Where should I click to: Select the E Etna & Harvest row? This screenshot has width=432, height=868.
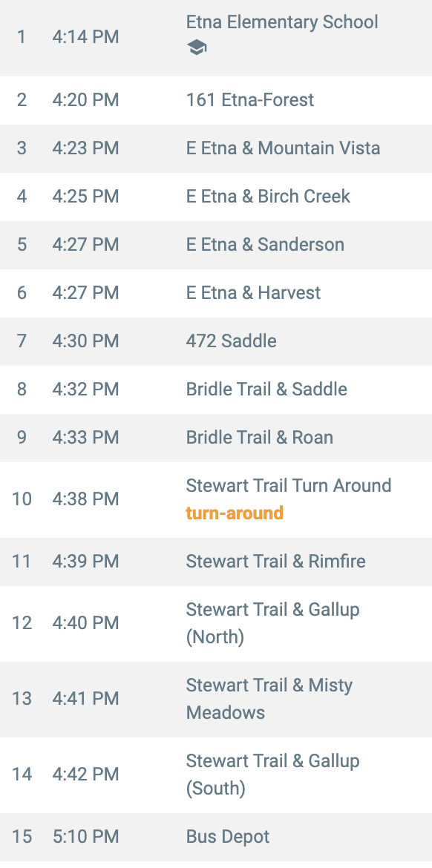point(216,293)
